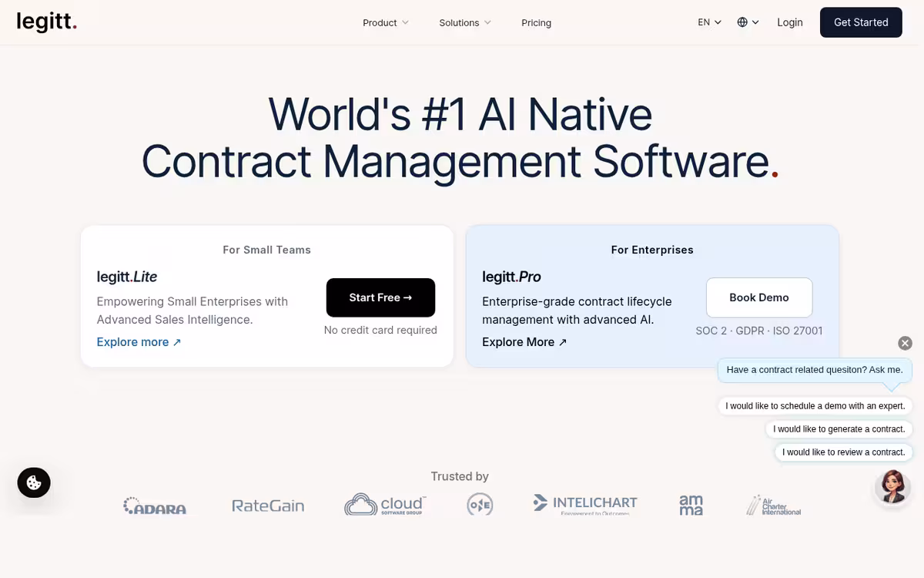The width and height of the screenshot is (924, 578).
Task: Click the legitt logo in header
Action: 47,22
